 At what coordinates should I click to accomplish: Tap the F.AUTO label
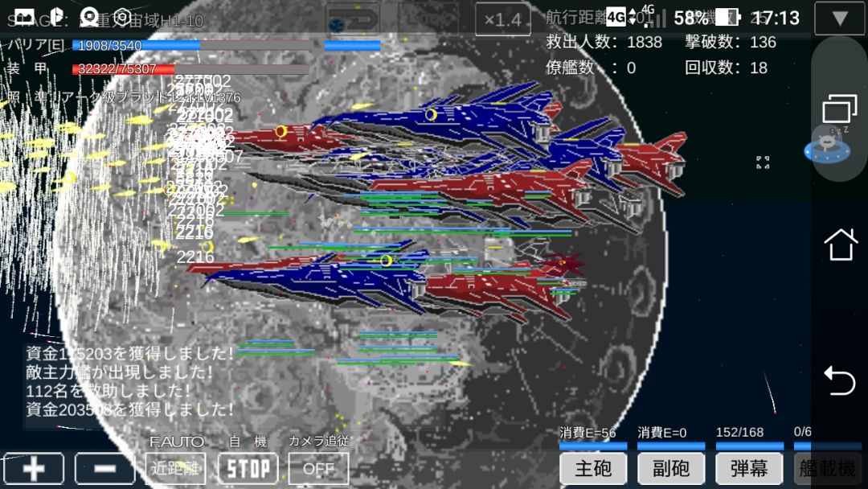pyautogui.click(x=176, y=442)
